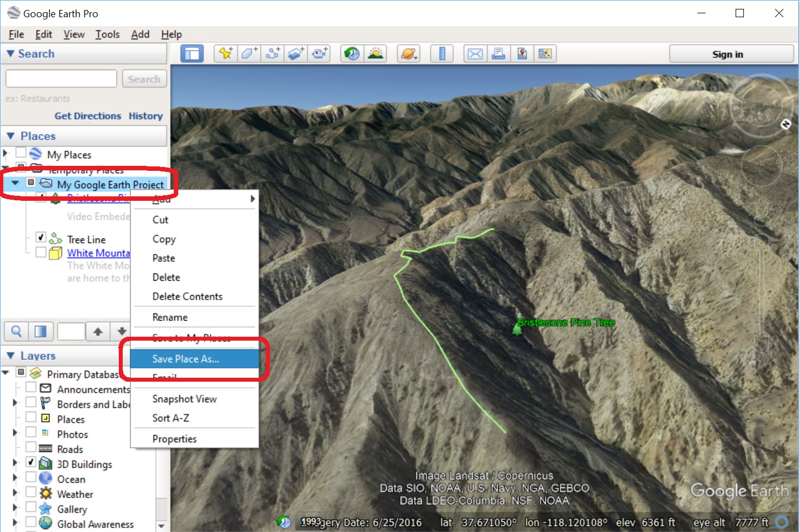
Task: Open the ruler measurement tool
Action: (x=442, y=54)
